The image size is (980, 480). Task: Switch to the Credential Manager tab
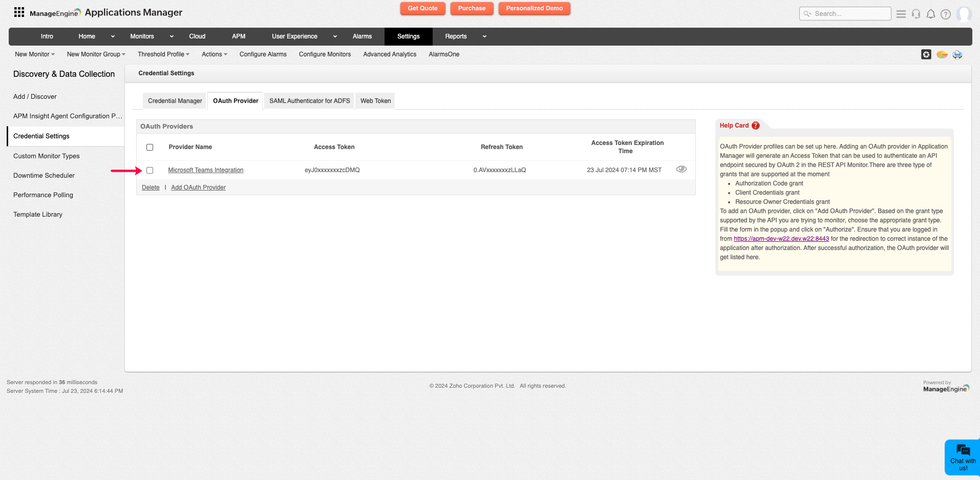click(175, 101)
